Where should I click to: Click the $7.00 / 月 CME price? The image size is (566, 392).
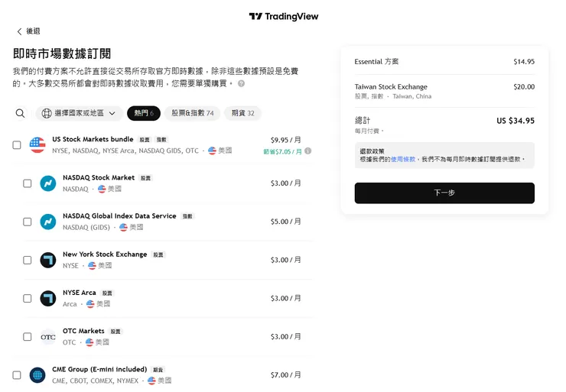pos(285,375)
